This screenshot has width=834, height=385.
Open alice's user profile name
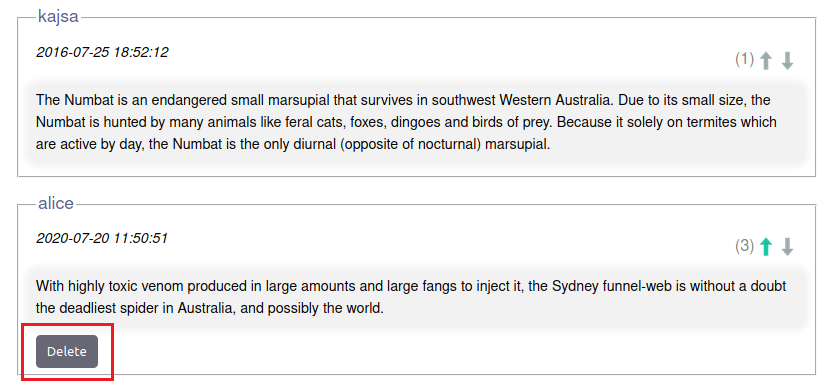(56, 204)
